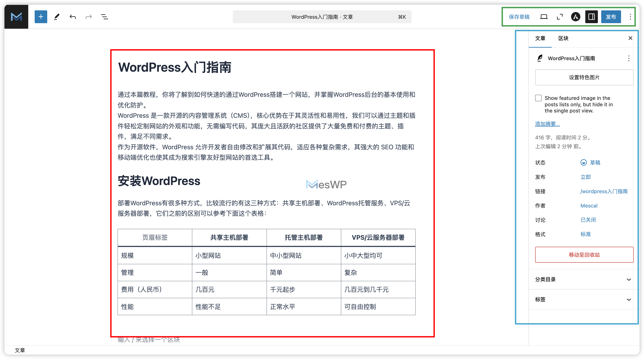Click the 可自由控制 table cell
Screen dimensions: 644x359
378,307
